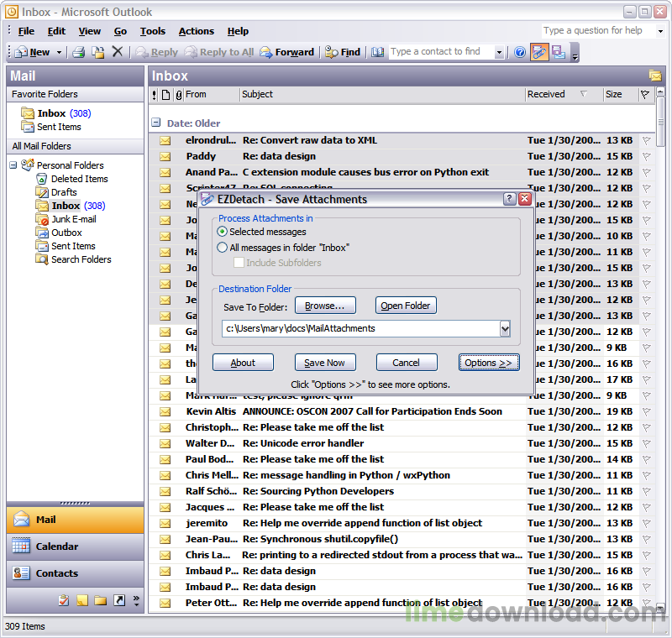Image resolution: width=672 pixels, height=638 pixels.
Task: Click Browse to choose a destination folder
Action: [x=325, y=305]
